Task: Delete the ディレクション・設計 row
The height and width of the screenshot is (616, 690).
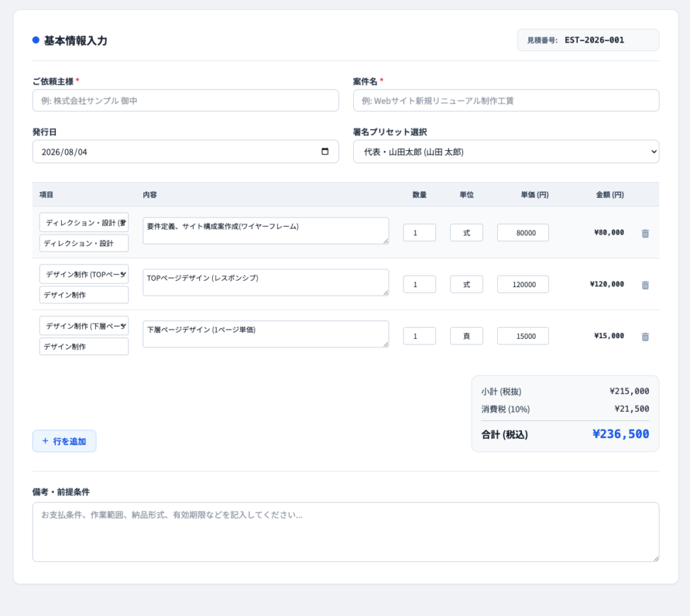Action: pyautogui.click(x=645, y=233)
